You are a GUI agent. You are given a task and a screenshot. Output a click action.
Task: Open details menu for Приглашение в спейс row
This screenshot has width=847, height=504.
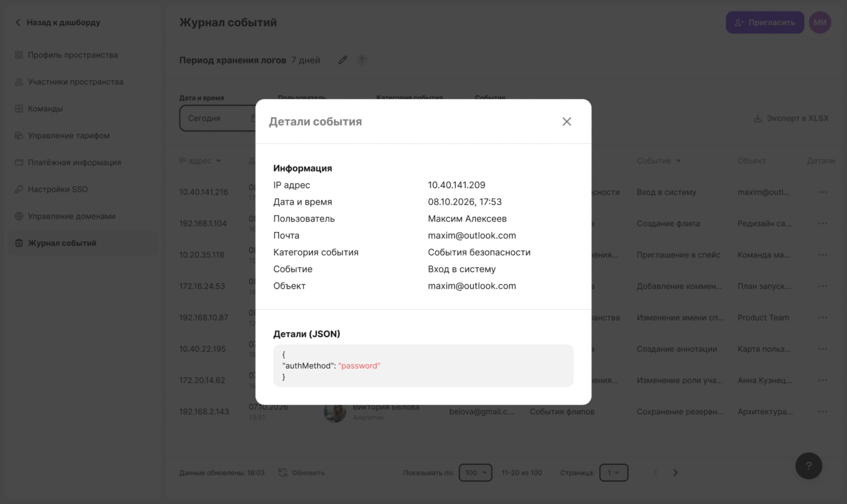click(822, 255)
